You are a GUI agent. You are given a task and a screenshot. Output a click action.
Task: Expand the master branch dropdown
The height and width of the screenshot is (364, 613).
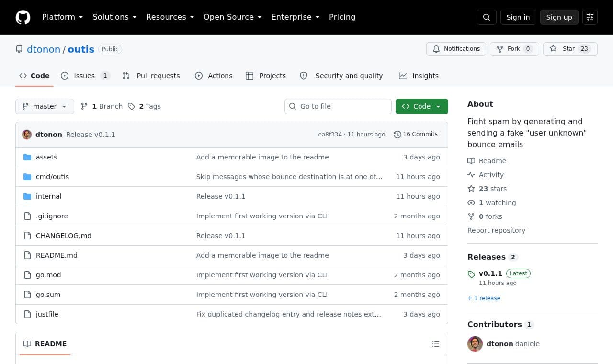[45, 106]
